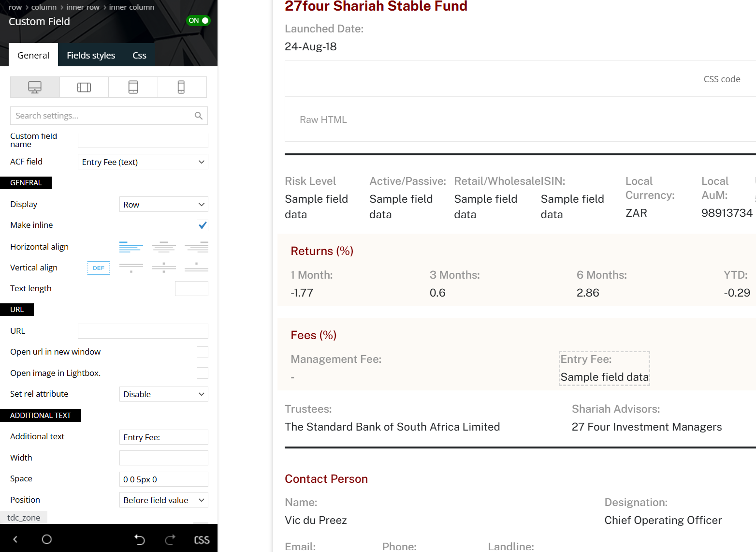Screen dimensions: 756x552
Task: Navigate to inner-column in breadcrumb
Action: (131, 7)
